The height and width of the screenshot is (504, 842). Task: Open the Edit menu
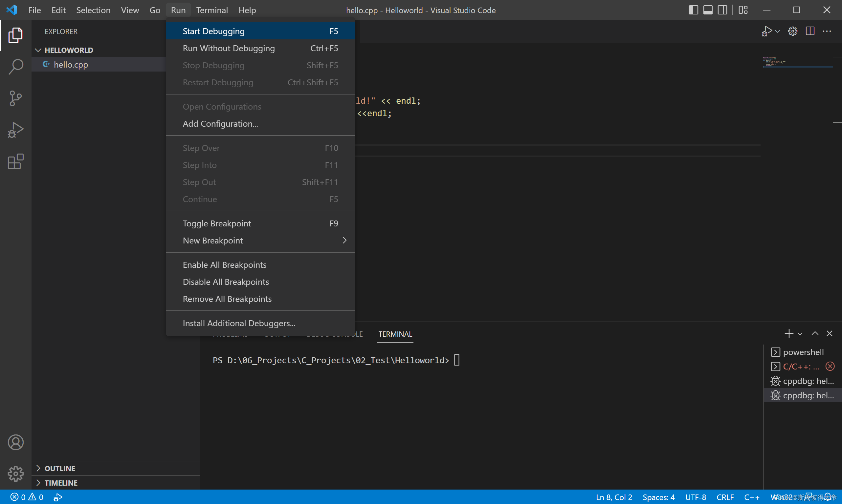(58, 10)
